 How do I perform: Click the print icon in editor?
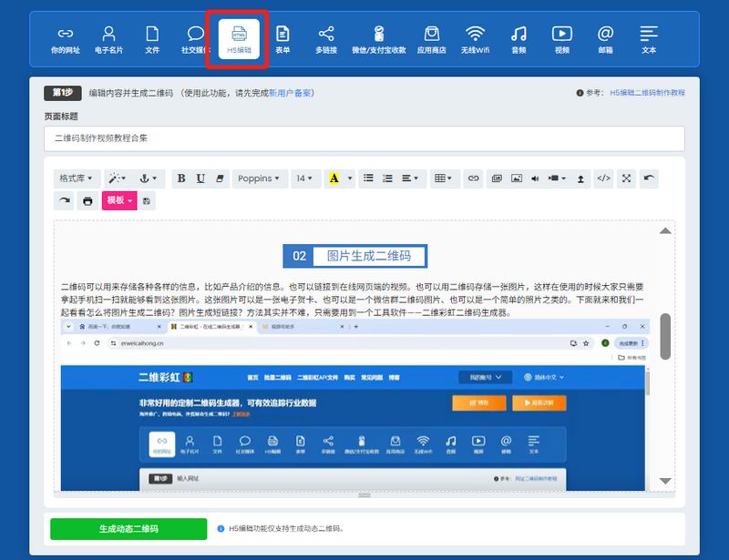coord(87,200)
